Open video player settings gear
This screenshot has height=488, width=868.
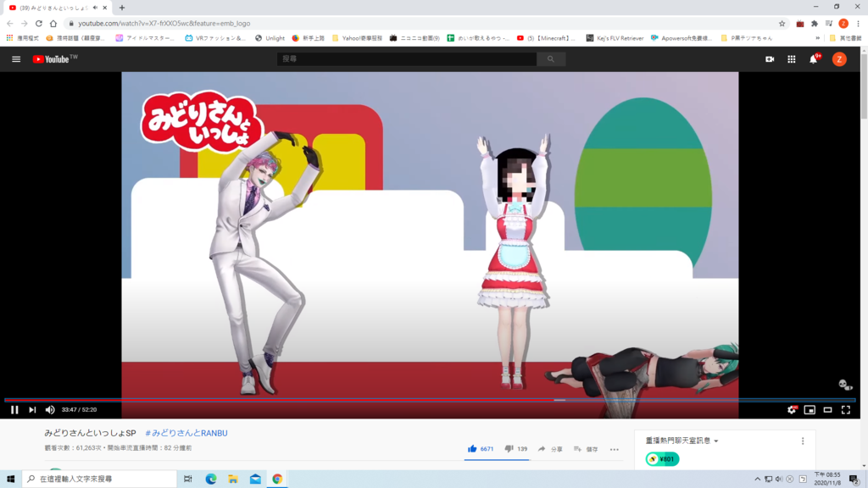point(792,410)
